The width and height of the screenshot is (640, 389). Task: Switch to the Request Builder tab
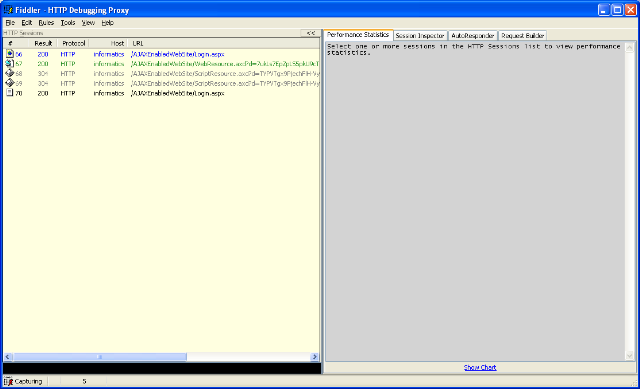522,36
